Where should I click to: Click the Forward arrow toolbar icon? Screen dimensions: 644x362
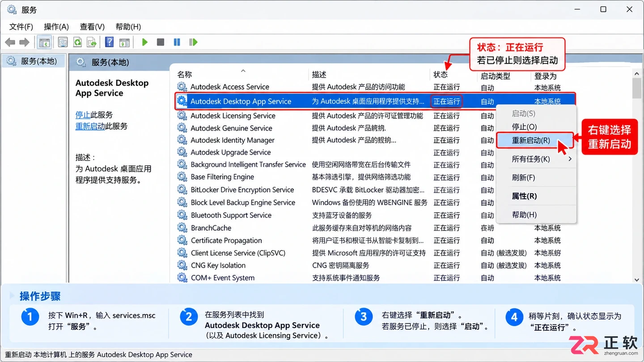coord(24,42)
